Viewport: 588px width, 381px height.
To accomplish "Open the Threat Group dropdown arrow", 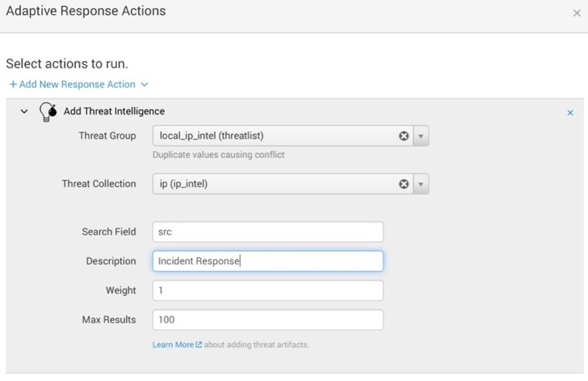I will click(421, 136).
